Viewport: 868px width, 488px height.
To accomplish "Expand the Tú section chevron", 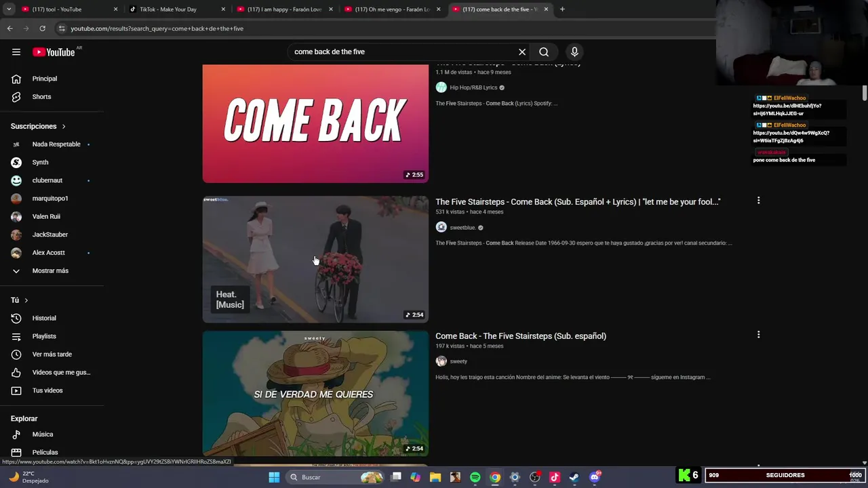I will pyautogui.click(x=26, y=300).
